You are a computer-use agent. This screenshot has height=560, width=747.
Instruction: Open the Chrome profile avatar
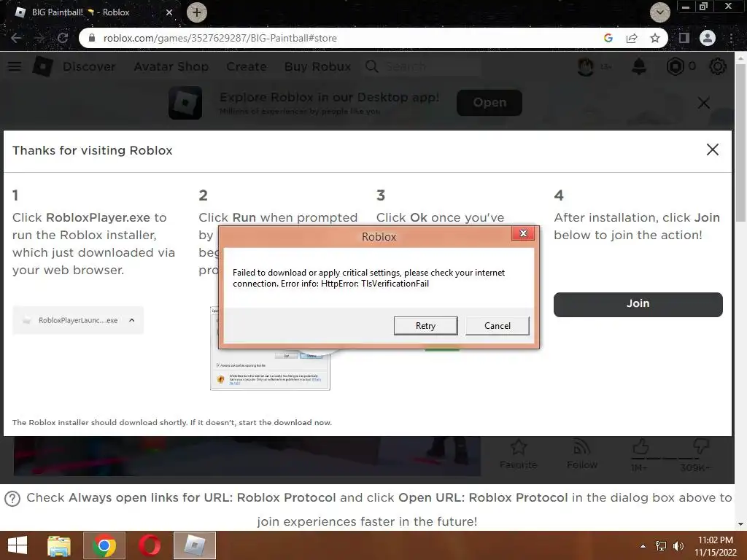point(708,38)
